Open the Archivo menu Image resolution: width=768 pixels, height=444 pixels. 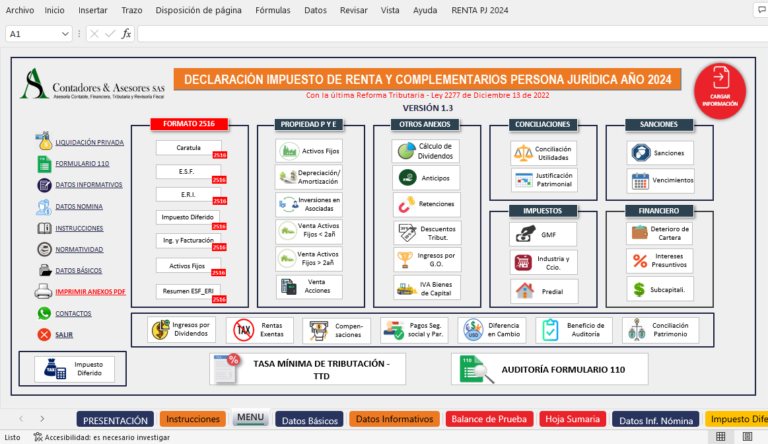[x=20, y=10]
